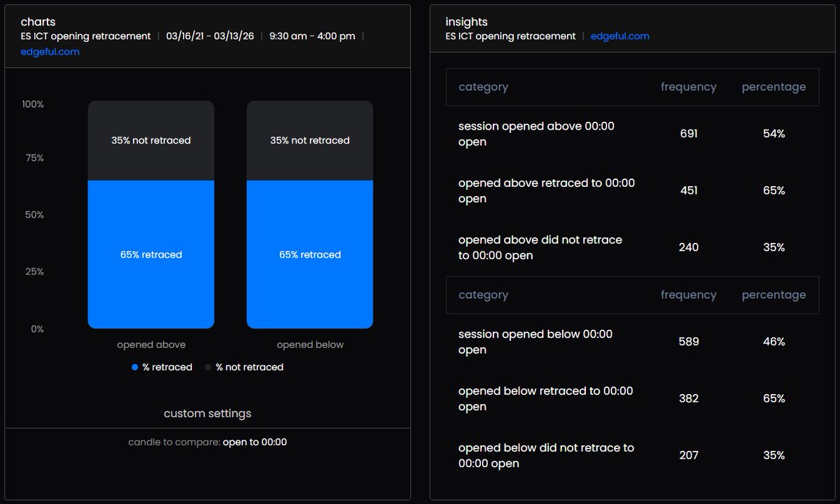Click 'opened below' axis label
Screen dimensions: 840x504
tap(310, 345)
